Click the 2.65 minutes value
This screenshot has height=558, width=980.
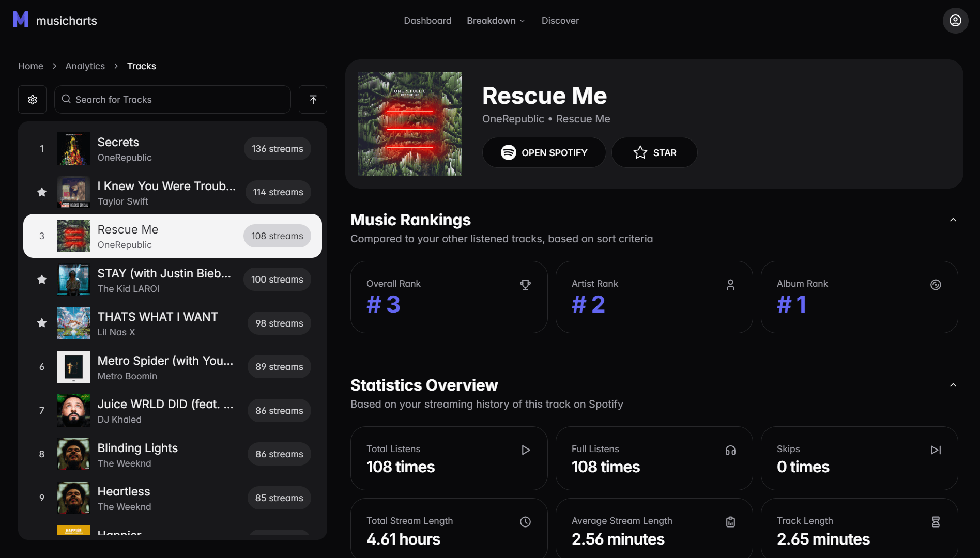(823, 539)
